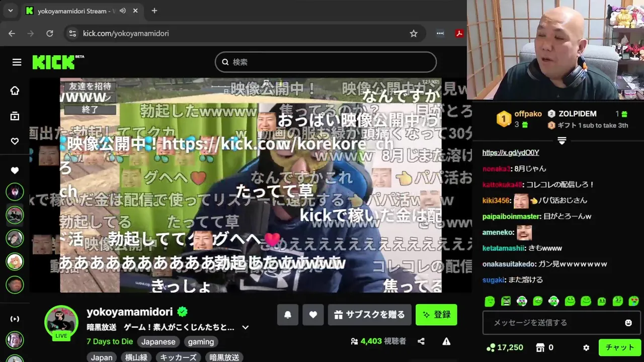Go back in the browser
The image size is (644, 362).
pos(12,33)
